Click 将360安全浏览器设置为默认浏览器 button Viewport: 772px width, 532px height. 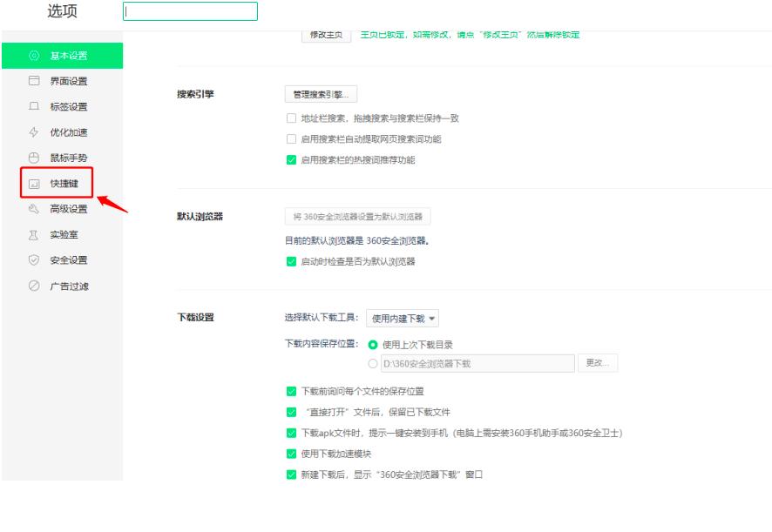click(x=358, y=217)
